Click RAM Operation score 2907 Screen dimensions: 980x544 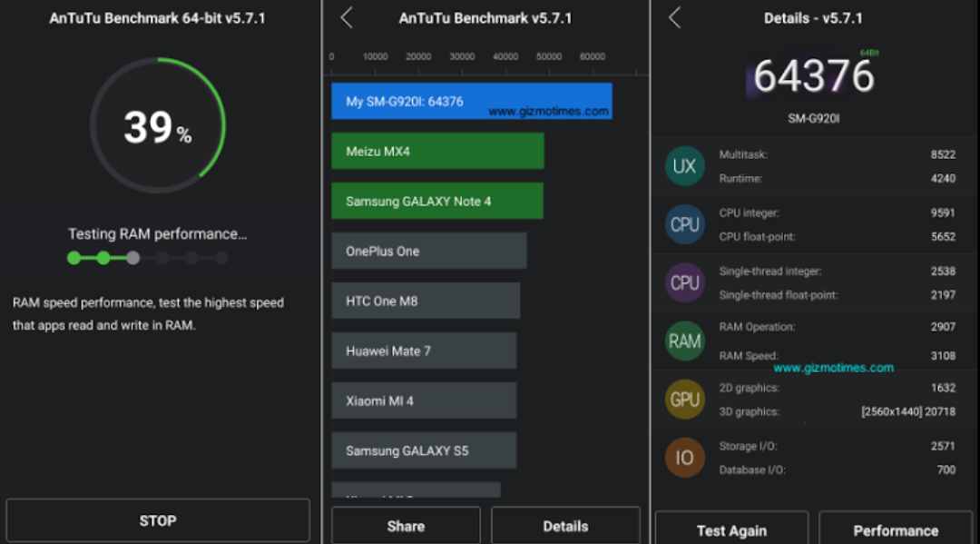click(x=943, y=326)
